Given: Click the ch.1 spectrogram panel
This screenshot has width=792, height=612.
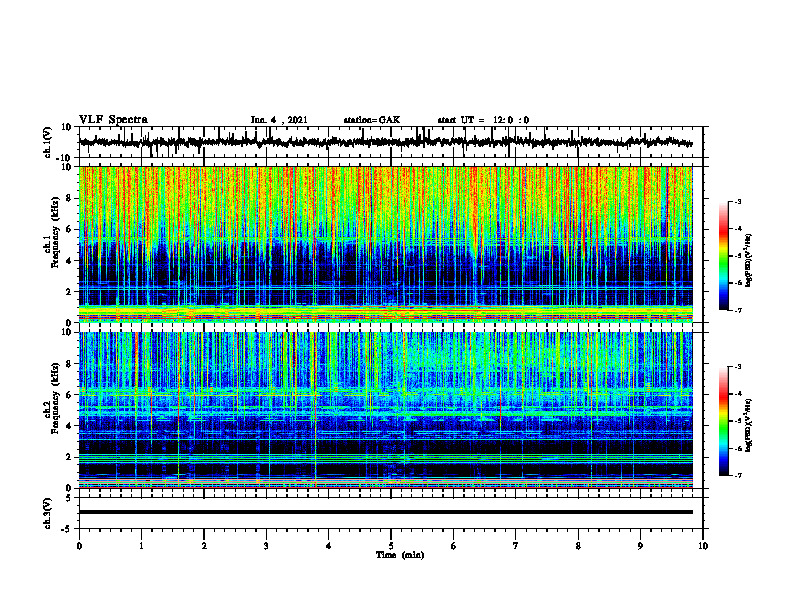Looking at the screenshot, I should tap(385, 244).
